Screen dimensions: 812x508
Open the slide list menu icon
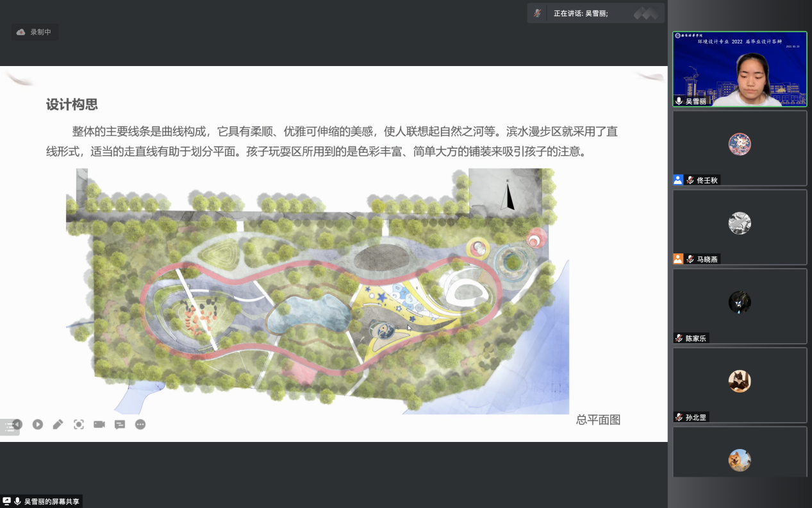pyautogui.click(x=8, y=427)
